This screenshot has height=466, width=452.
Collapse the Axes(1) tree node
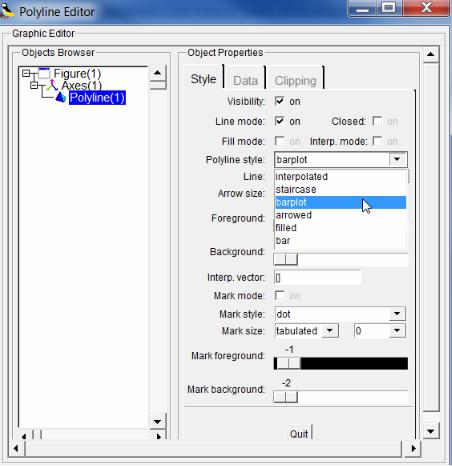point(34,85)
